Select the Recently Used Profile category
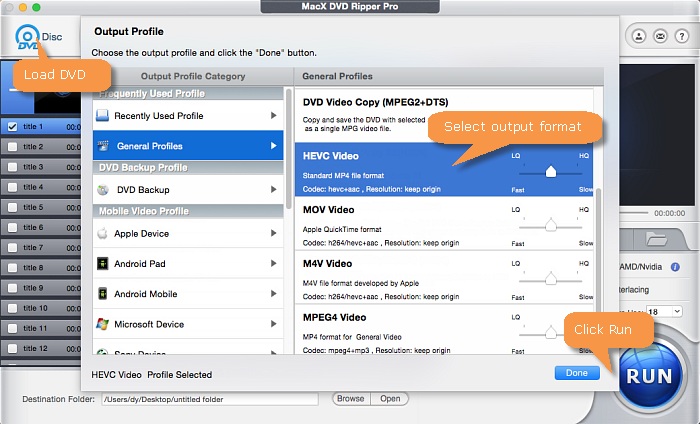The image size is (700, 424). [x=188, y=116]
